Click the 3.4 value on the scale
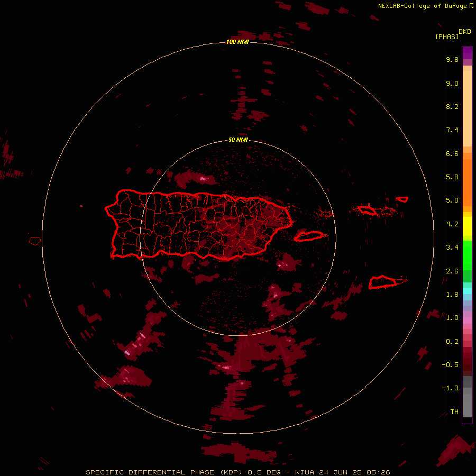This screenshot has width=476, height=476. [452, 248]
